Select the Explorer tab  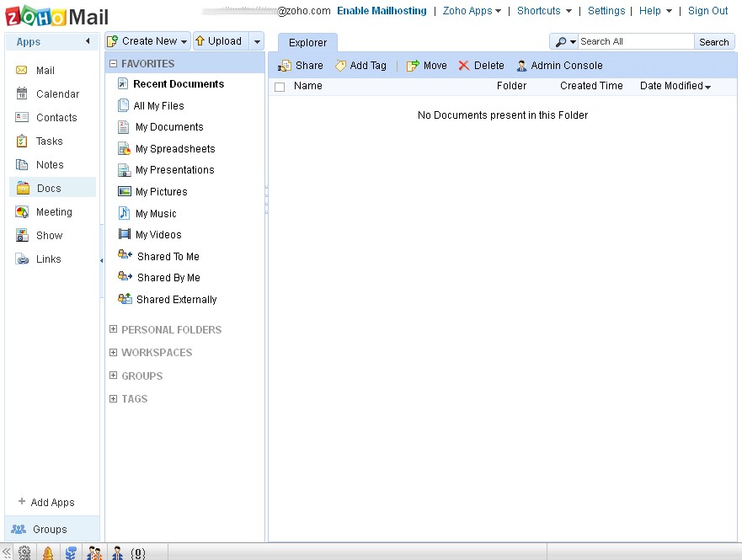tap(307, 43)
